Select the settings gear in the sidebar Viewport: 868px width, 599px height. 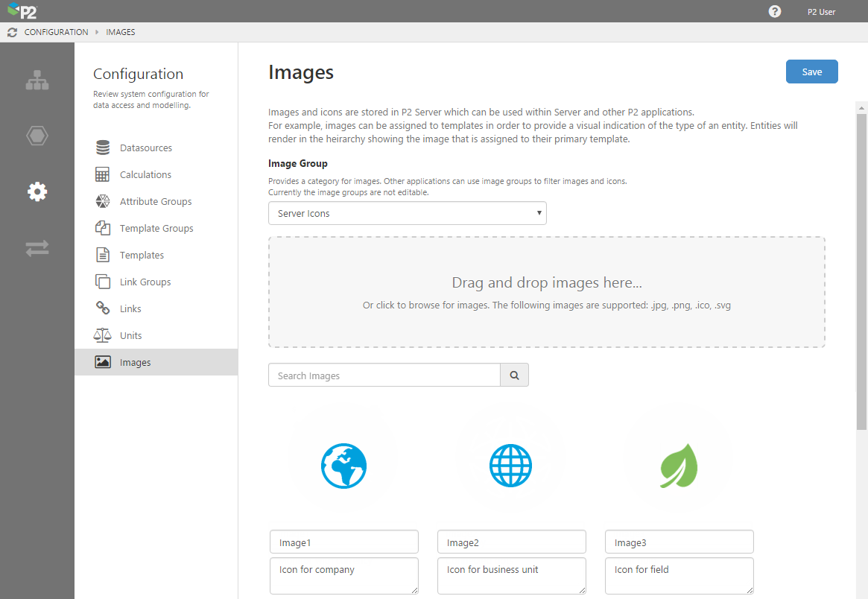click(x=37, y=191)
